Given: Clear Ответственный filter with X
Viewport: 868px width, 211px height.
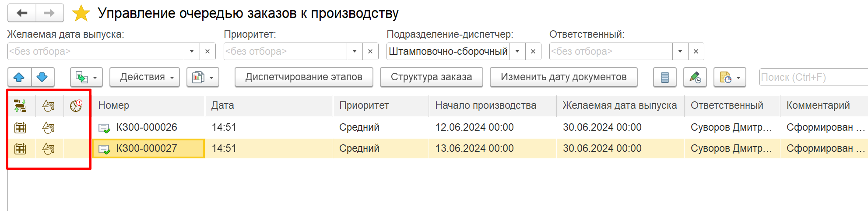Looking at the screenshot, I should point(696,51).
